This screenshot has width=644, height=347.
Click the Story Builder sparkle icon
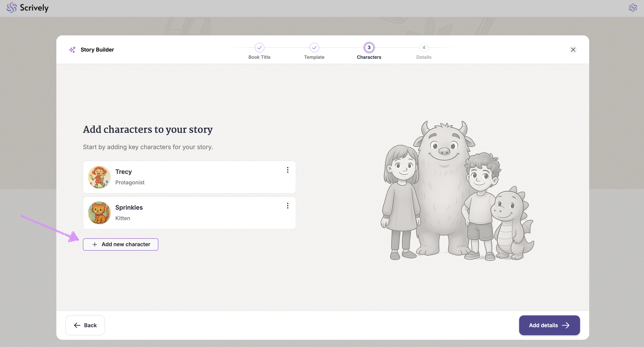coord(72,50)
